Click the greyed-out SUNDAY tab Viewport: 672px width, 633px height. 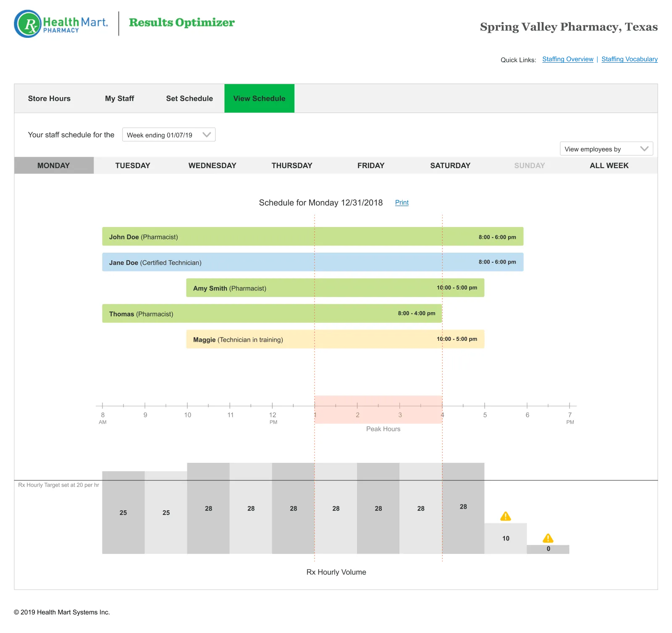point(530,166)
